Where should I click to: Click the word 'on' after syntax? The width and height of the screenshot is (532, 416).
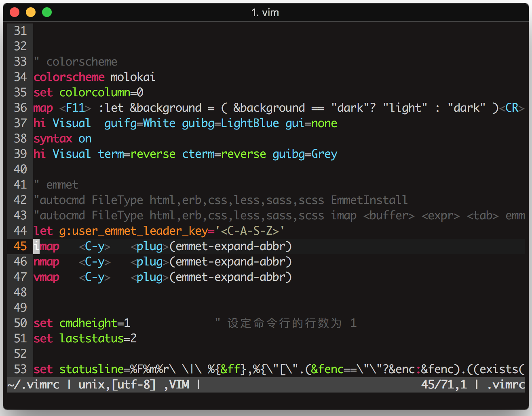85,138
